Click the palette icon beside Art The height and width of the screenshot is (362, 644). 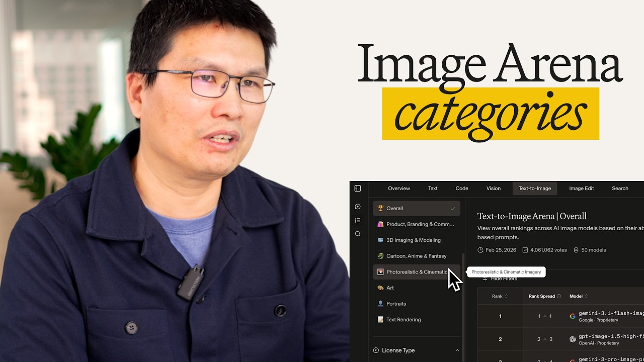pos(381,288)
